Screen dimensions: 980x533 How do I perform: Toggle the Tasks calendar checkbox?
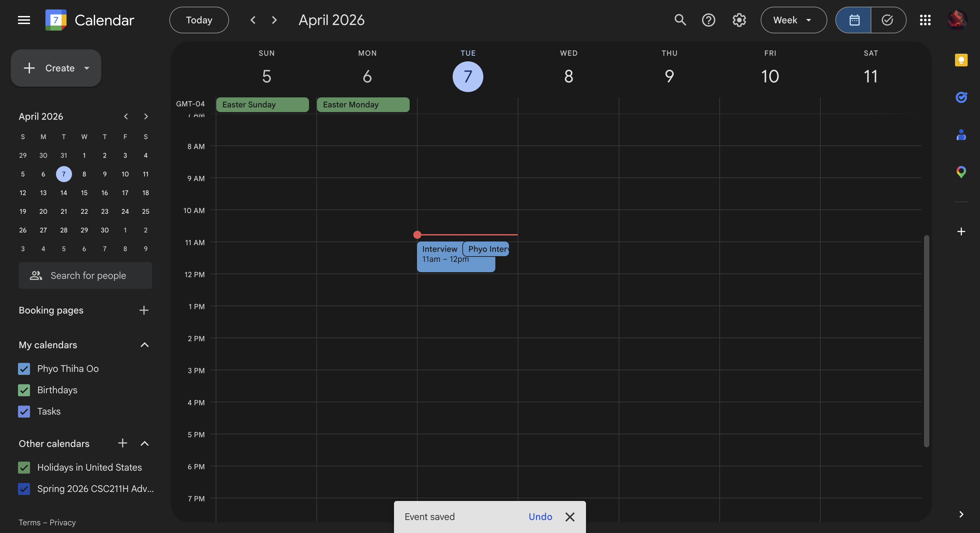(24, 411)
